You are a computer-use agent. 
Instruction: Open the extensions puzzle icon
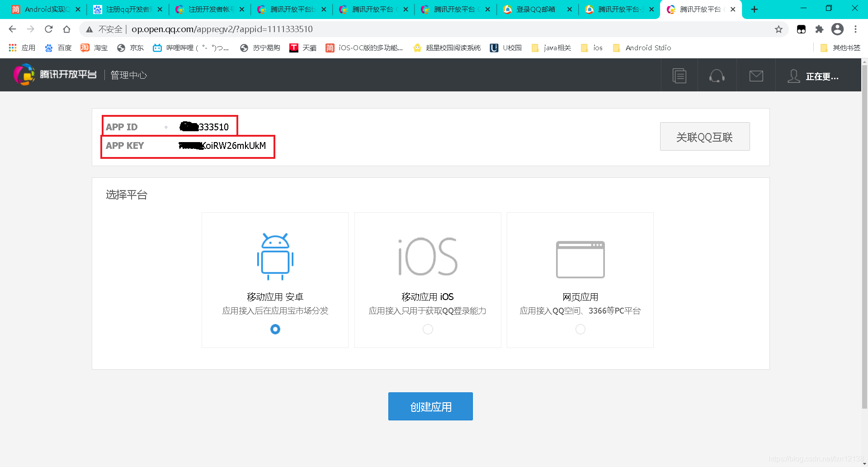coord(819,29)
